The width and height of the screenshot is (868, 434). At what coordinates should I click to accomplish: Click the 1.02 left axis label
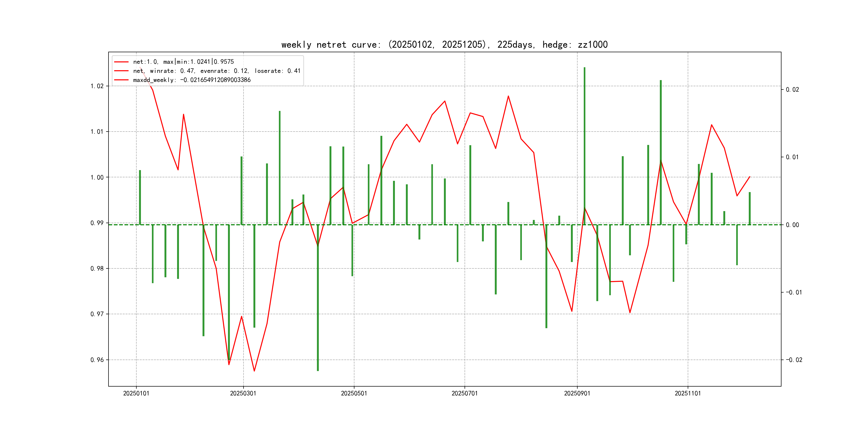point(97,86)
